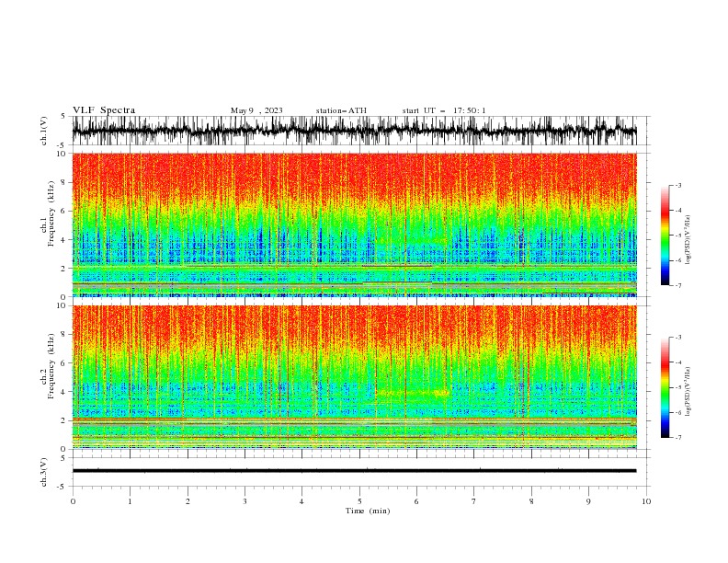728x563 pixels.
Task: Click the "10" tick on the time axis
Action: click(x=646, y=501)
